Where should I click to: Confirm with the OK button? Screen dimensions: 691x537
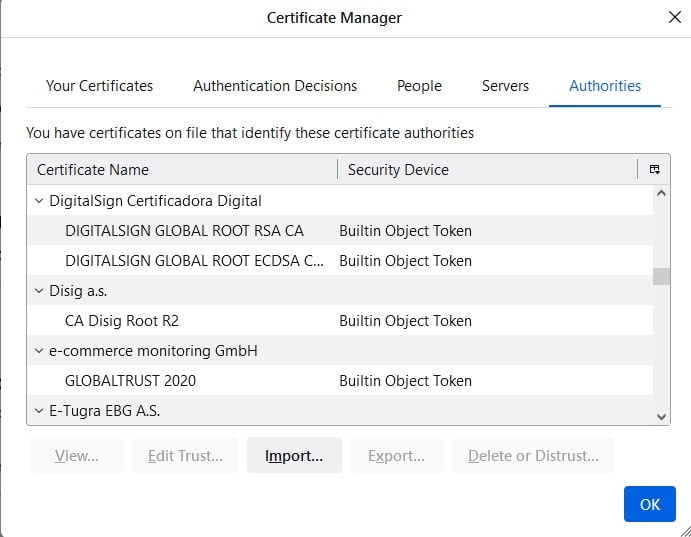pos(650,504)
